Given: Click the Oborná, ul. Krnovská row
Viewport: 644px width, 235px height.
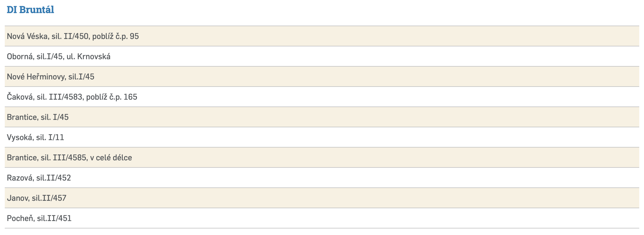Looking at the screenshot, I should click(x=322, y=57).
